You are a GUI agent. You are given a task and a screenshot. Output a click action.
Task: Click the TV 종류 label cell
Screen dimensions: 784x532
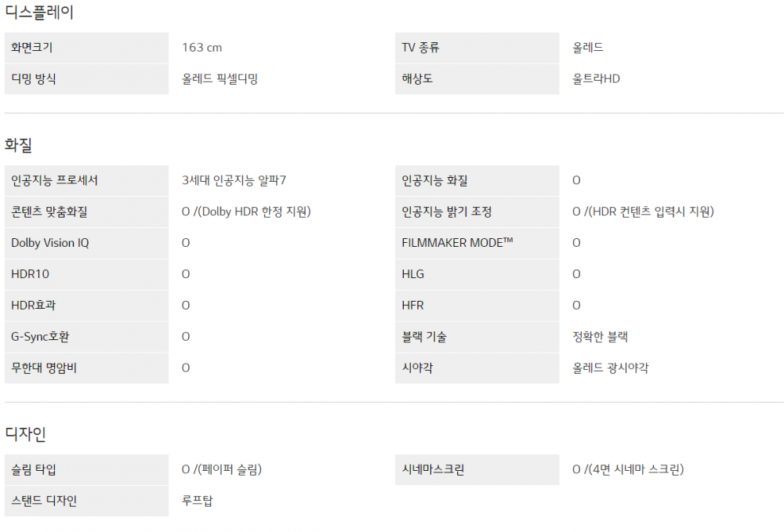(477, 48)
